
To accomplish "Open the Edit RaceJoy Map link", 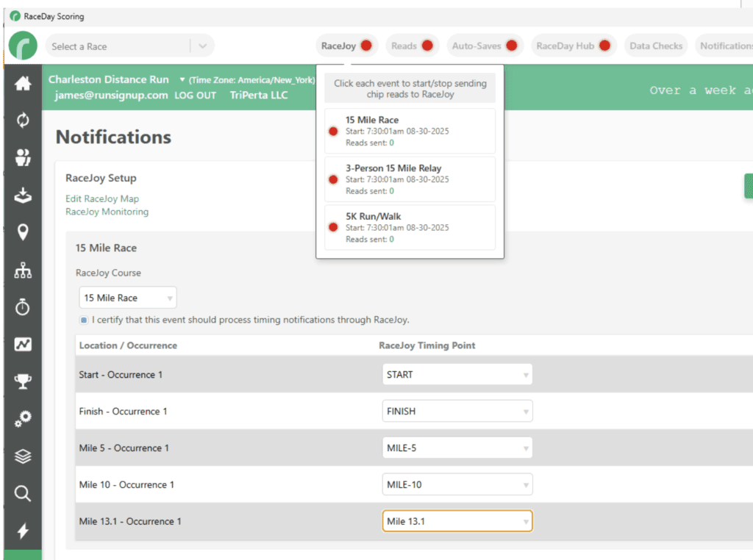I will 102,198.
